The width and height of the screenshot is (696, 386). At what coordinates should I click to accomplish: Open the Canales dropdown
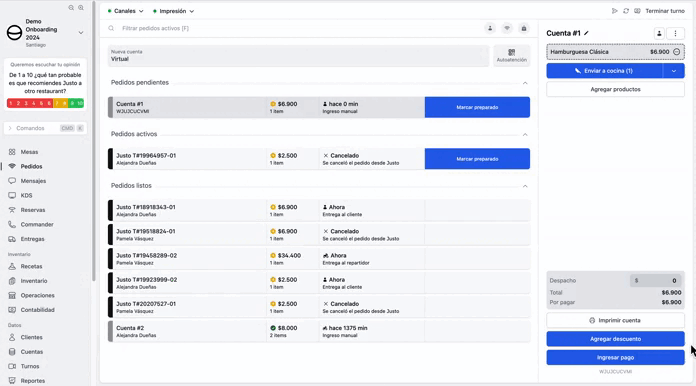click(126, 11)
